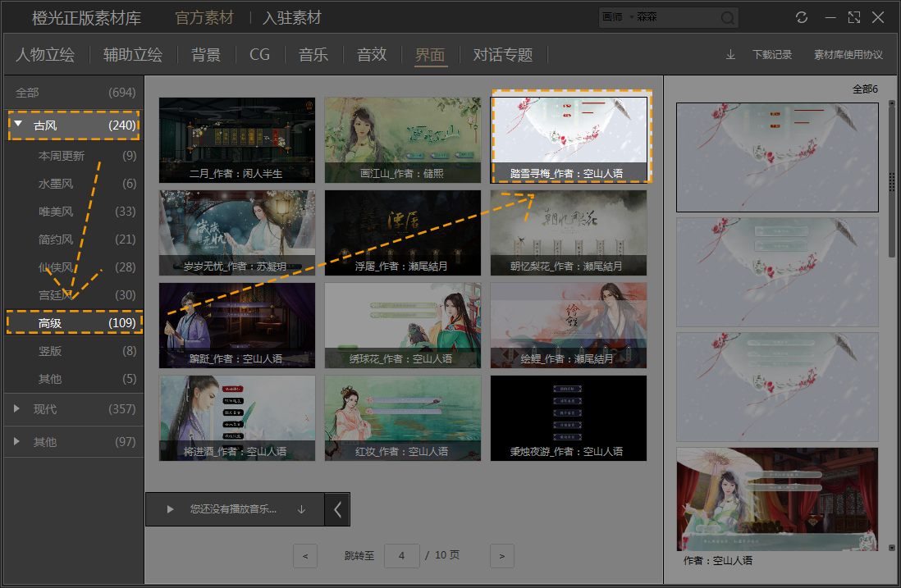Switch to the 音乐 tab
This screenshot has width=901, height=588.
[313, 55]
